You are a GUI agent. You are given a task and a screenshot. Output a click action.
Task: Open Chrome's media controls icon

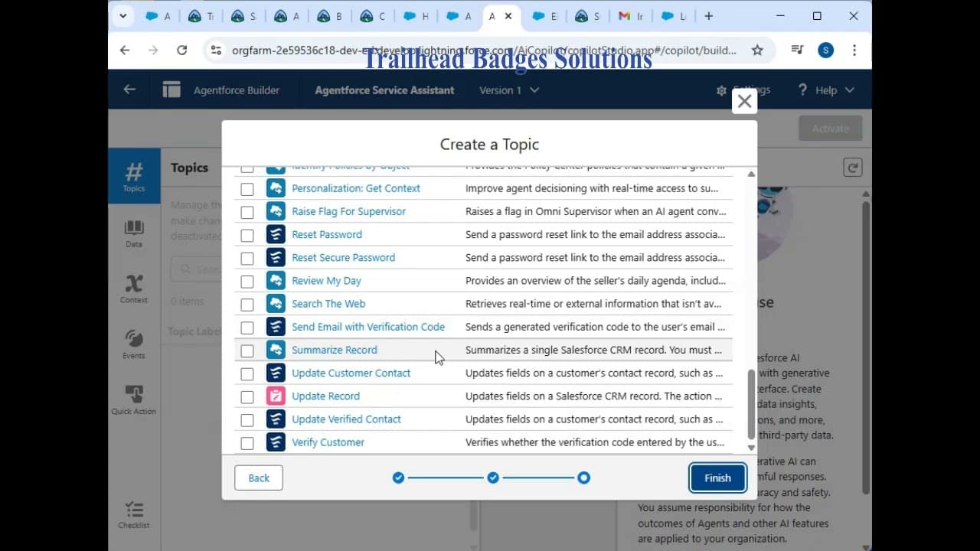click(797, 50)
